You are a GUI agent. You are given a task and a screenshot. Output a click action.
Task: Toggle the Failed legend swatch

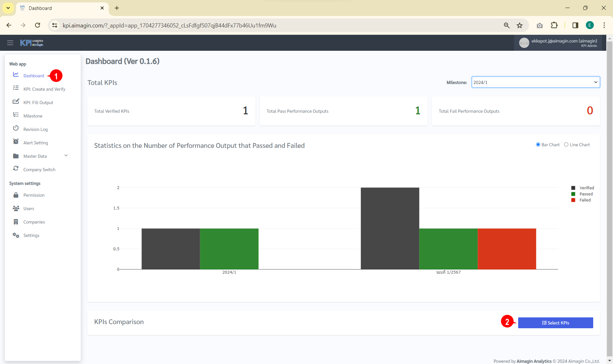click(x=573, y=200)
